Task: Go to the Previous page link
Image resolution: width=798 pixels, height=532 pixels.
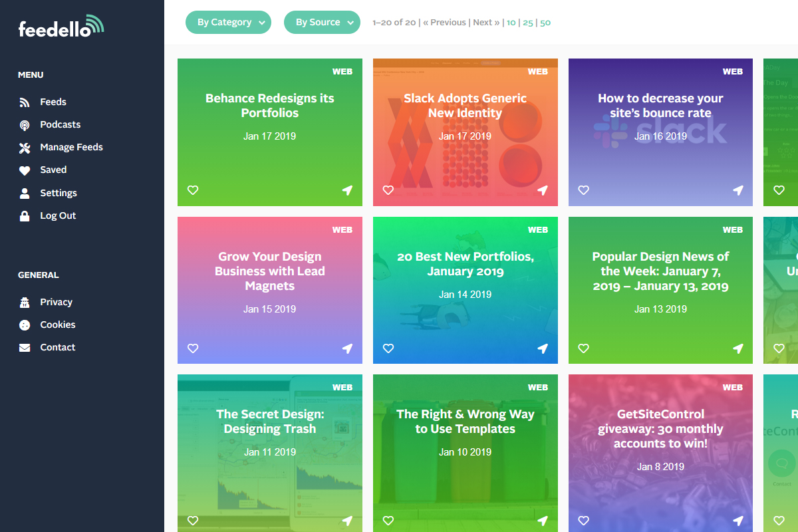Action: [x=444, y=23]
